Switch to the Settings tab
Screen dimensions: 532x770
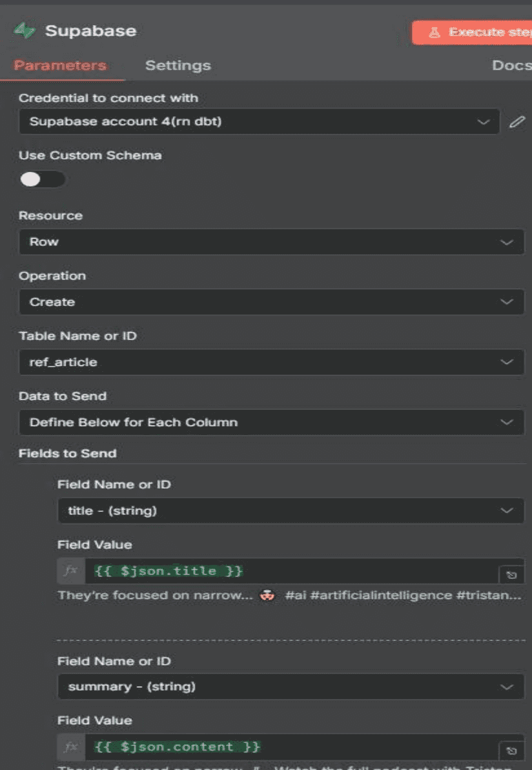[x=178, y=65]
